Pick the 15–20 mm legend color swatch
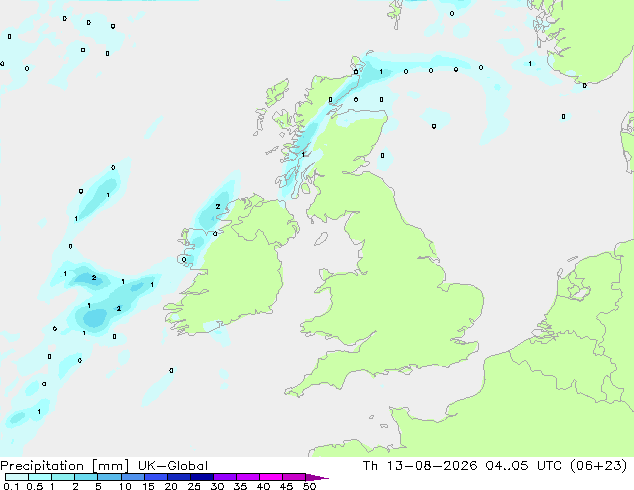This screenshot has width=634, height=490. 155,477
